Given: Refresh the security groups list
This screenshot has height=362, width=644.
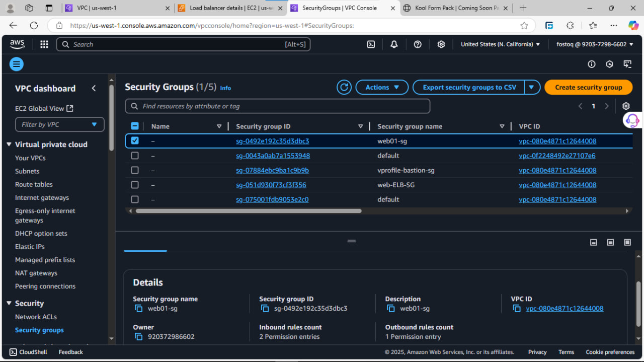Looking at the screenshot, I should pyautogui.click(x=344, y=87).
